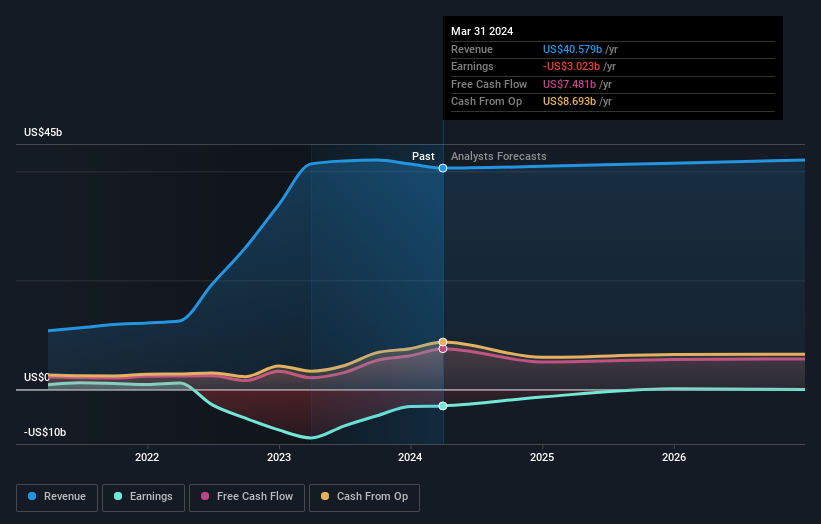Select the 2023 x-axis label
The image size is (821, 524).
279,457
